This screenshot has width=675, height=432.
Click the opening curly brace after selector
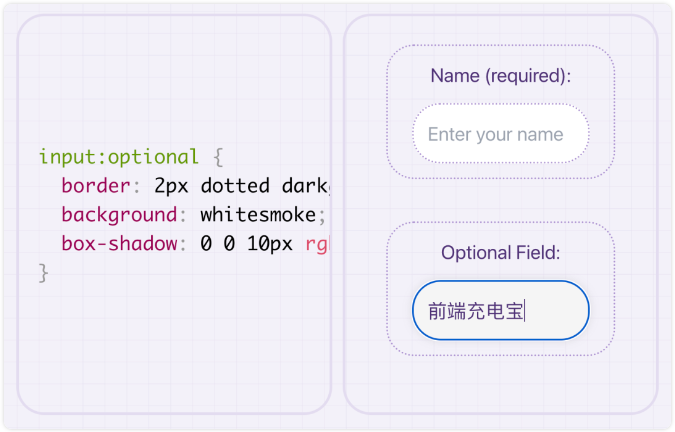pyautogui.click(x=218, y=157)
